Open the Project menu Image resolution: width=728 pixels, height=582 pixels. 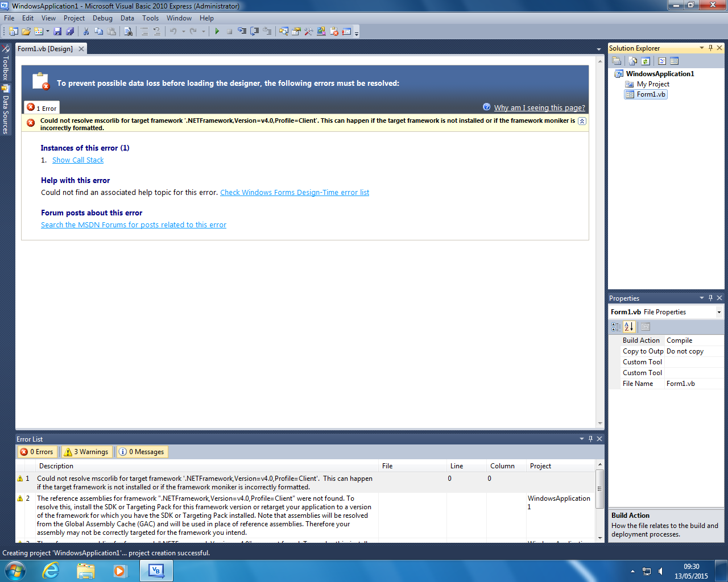(x=74, y=18)
